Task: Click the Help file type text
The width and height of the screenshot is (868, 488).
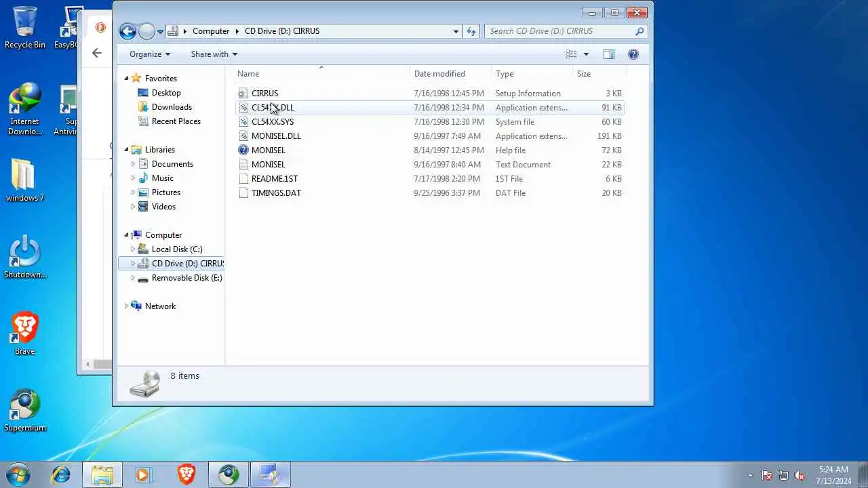Action: pos(511,150)
